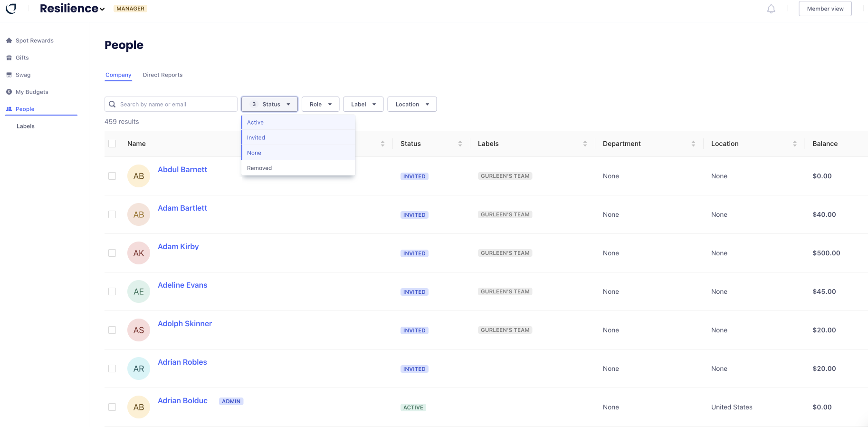Open the Role filter dropdown
868x427 pixels.
click(x=320, y=104)
